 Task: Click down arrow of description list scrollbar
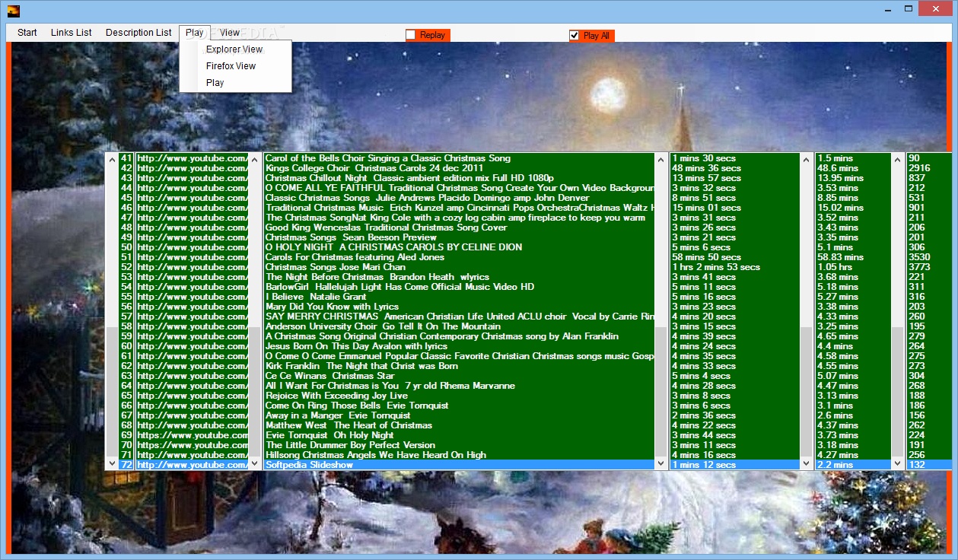(x=660, y=463)
